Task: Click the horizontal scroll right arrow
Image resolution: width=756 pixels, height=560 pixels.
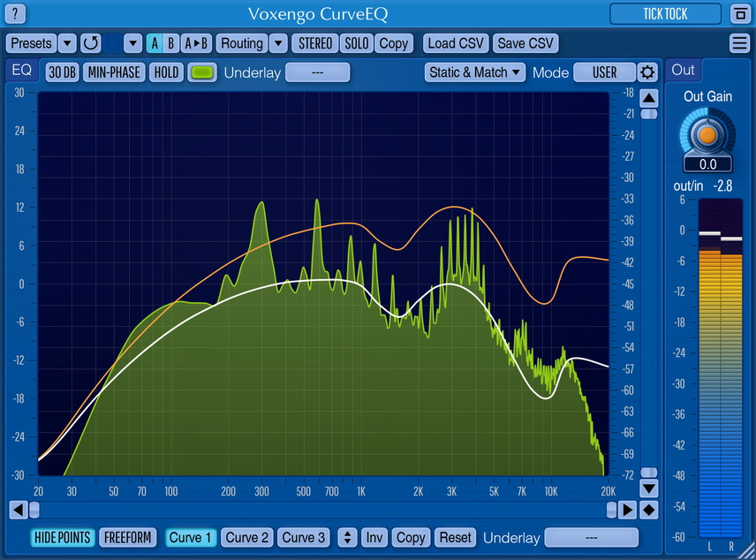Action: (x=628, y=510)
